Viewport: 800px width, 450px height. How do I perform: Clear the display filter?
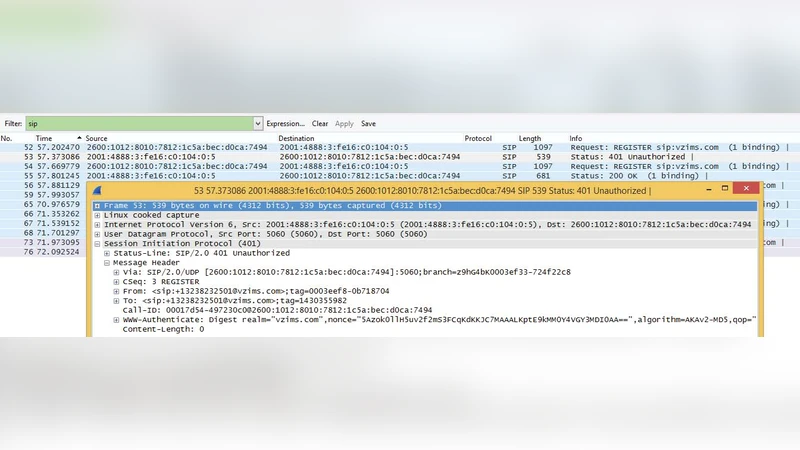click(x=320, y=124)
